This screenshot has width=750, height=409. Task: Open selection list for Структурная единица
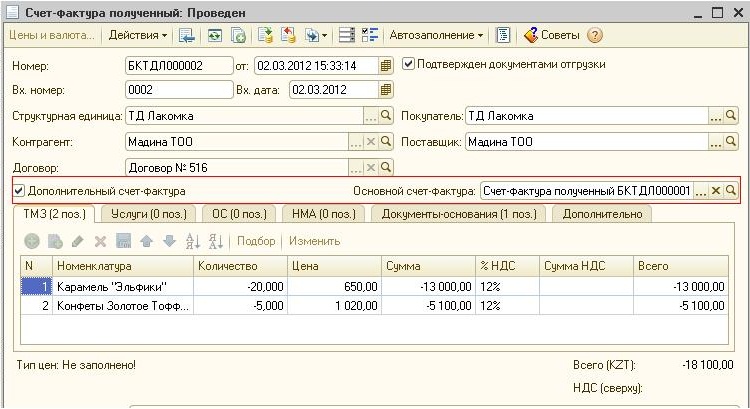click(370, 116)
